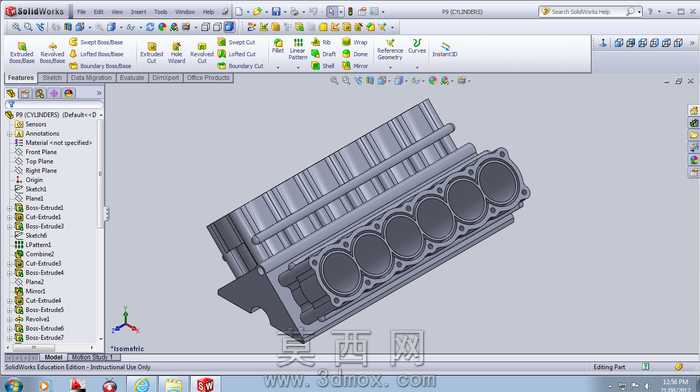Open the DimXpertManager panel tab
The height and width of the screenshot is (392, 700).
point(54,93)
